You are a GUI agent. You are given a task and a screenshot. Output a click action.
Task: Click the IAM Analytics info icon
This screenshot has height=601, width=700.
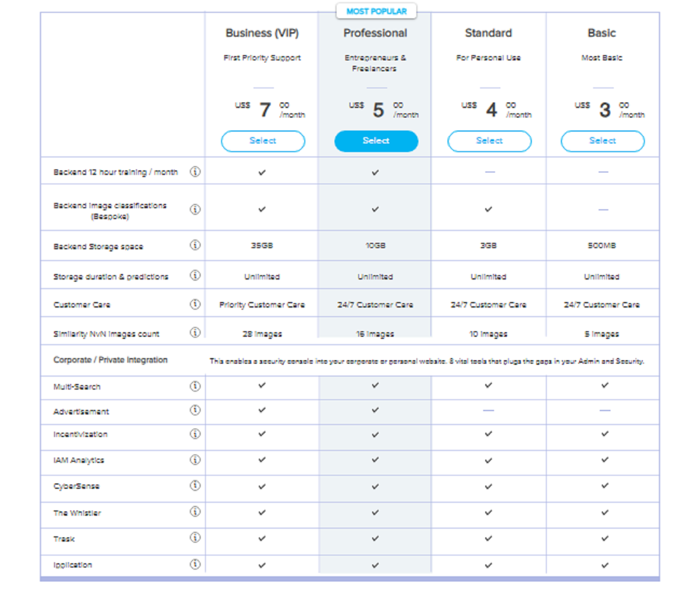pyautogui.click(x=195, y=460)
